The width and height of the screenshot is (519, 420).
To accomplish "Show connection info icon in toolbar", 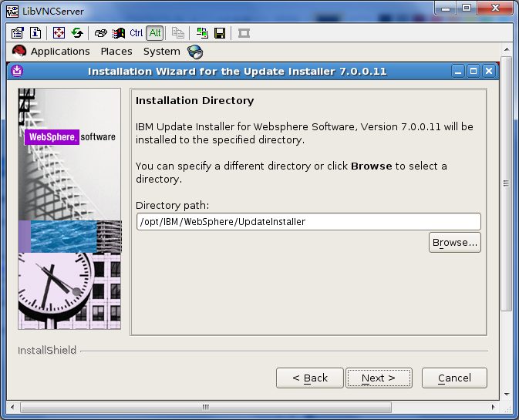I will (x=35, y=33).
